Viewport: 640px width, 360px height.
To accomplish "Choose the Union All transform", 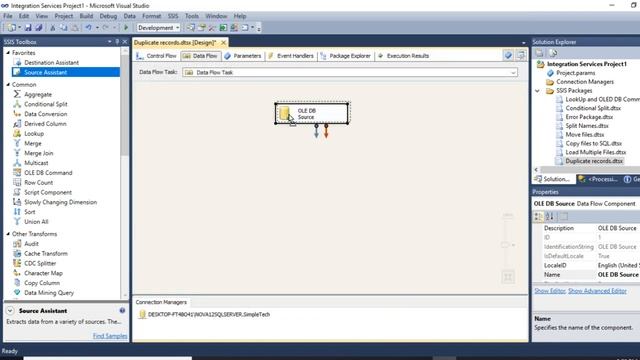I will coord(36,222).
